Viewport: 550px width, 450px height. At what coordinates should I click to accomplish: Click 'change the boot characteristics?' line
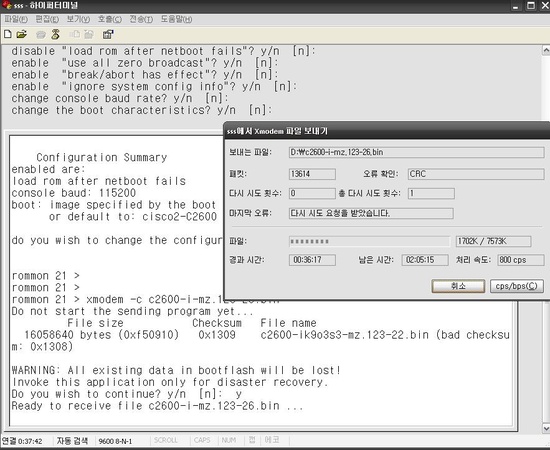pos(142,110)
